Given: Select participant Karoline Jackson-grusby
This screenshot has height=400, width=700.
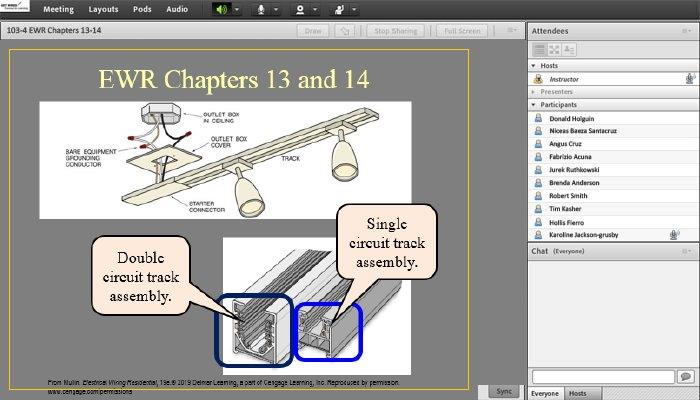Looking at the screenshot, I should point(614,234).
